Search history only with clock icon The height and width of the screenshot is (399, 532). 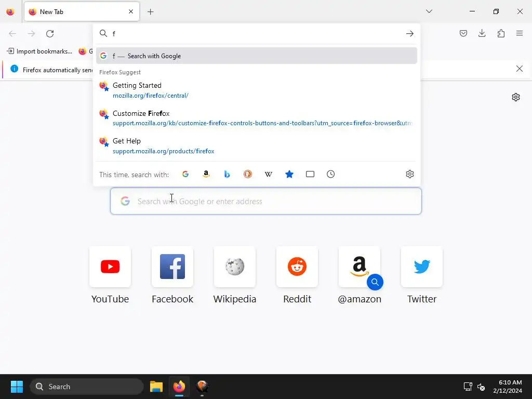pyautogui.click(x=331, y=175)
